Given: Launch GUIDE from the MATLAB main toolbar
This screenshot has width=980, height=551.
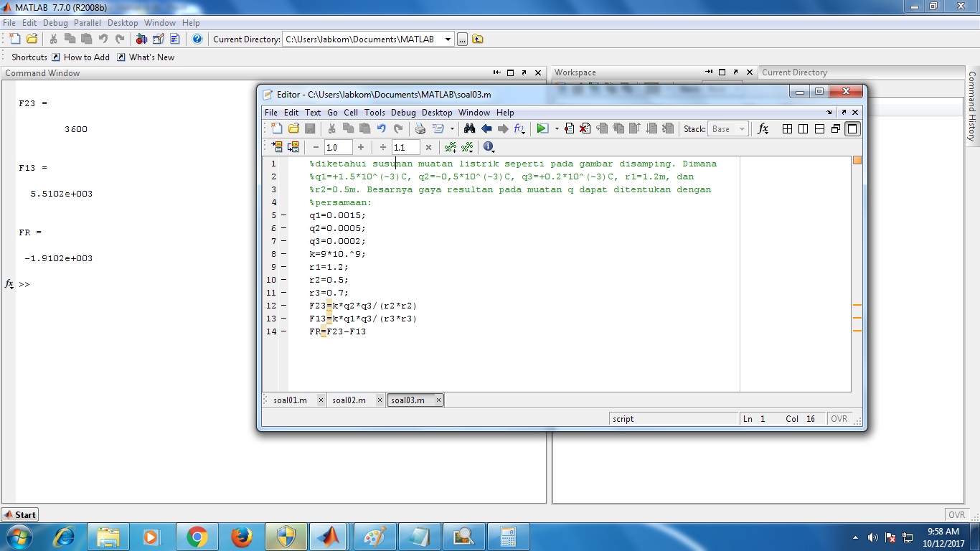Looking at the screenshot, I should tap(158, 39).
